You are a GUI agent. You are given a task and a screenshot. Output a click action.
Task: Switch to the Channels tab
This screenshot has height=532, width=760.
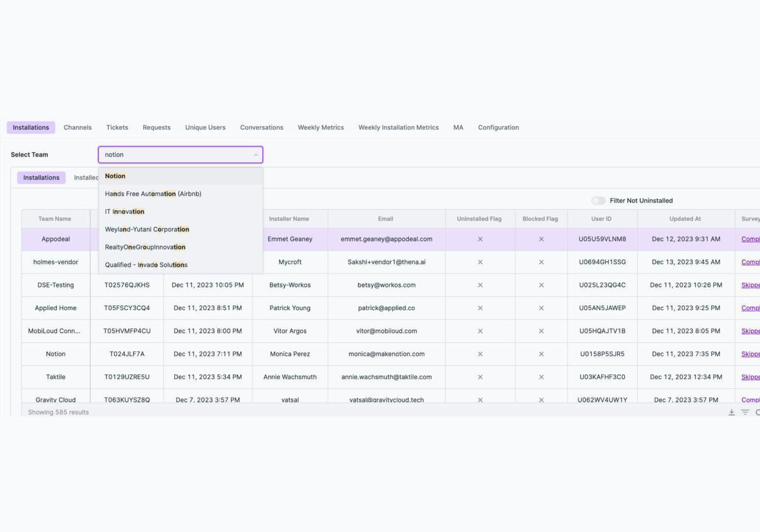pyautogui.click(x=78, y=127)
